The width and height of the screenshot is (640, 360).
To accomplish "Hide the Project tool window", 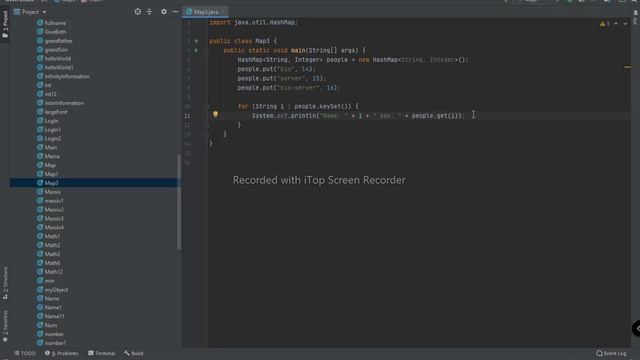I will (176, 12).
